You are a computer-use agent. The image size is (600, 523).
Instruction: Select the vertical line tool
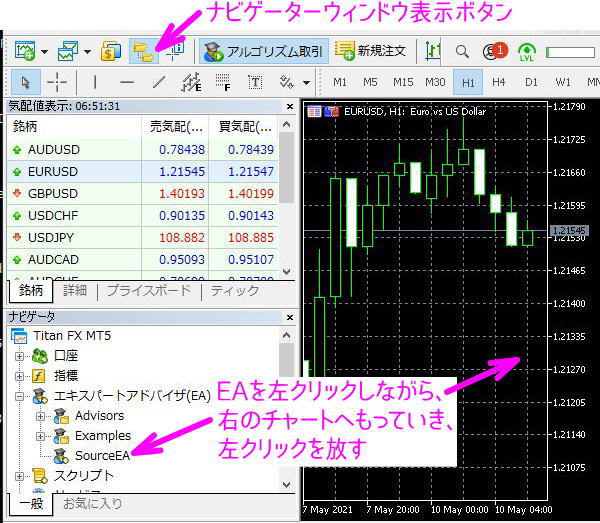[95, 82]
